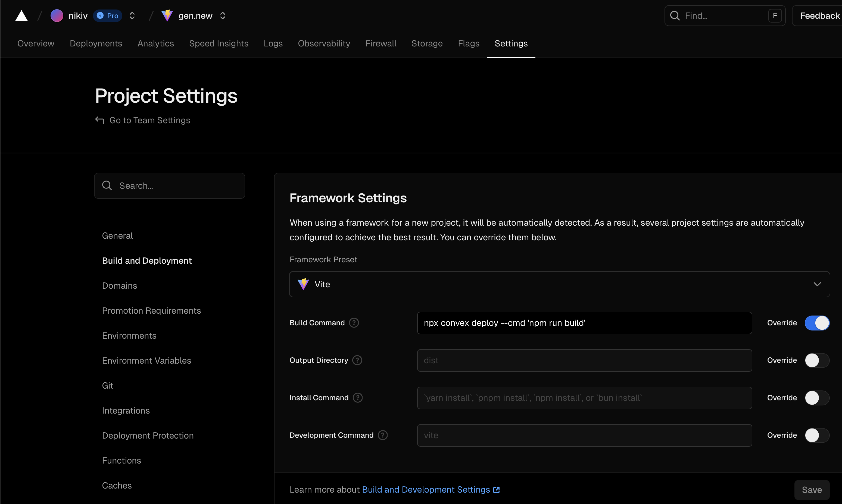Click the Output Directory field showing dist
The height and width of the screenshot is (504, 842).
[x=584, y=360]
